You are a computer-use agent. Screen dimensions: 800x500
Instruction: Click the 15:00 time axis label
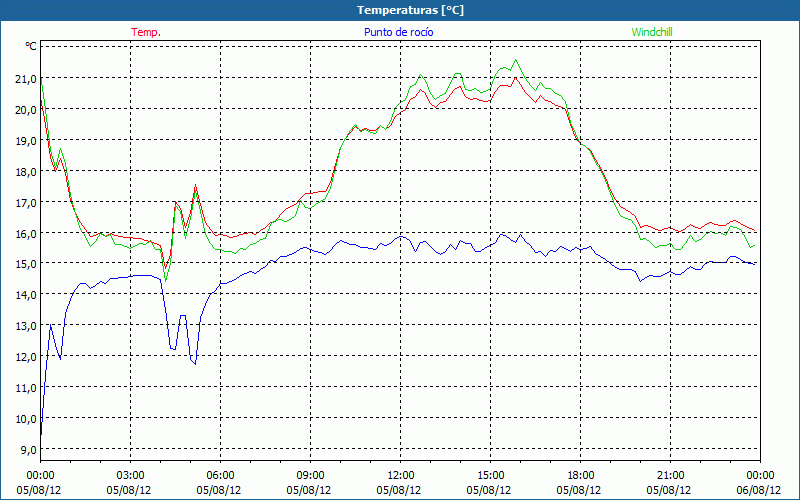pyautogui.click(x=490, y=476)
